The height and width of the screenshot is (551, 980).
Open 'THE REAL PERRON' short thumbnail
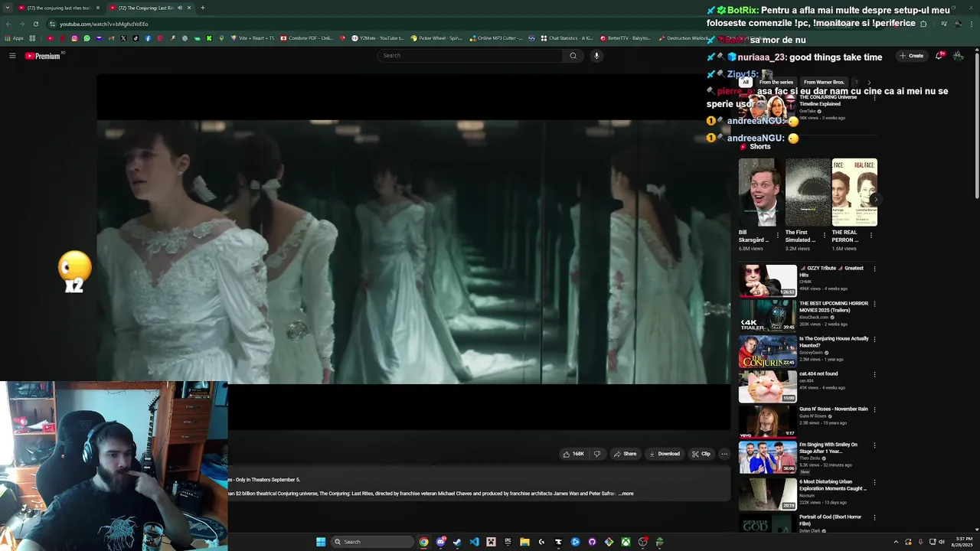point(854,192)
